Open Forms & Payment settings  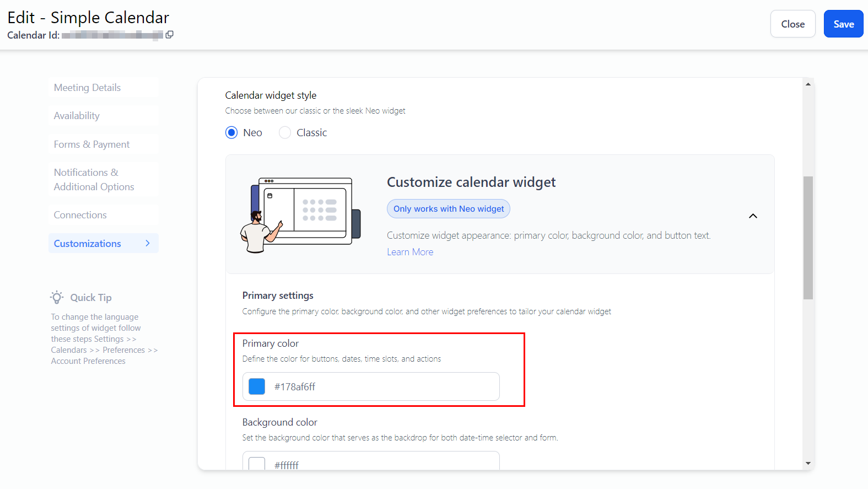(x=91, y=144)
